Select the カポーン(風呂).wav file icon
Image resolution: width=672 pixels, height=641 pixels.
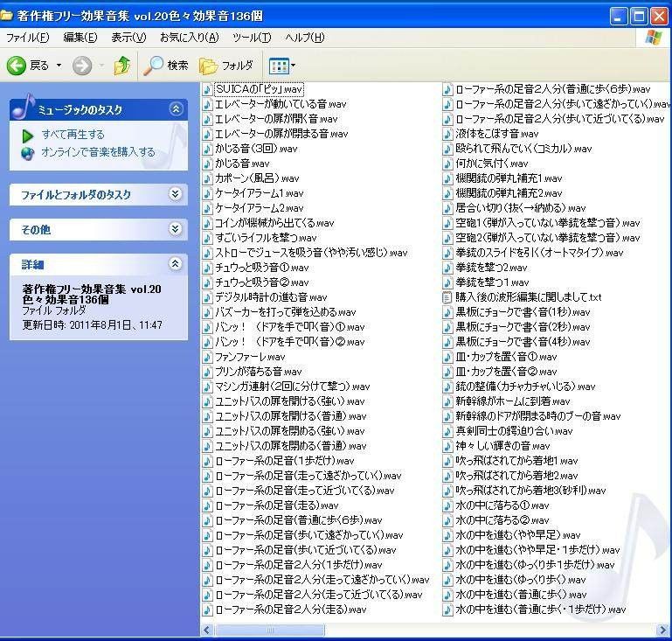coord(207,178)
